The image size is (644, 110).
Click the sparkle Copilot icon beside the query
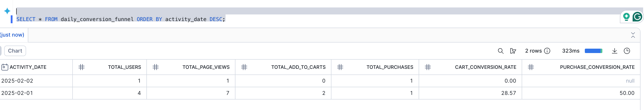7,11
